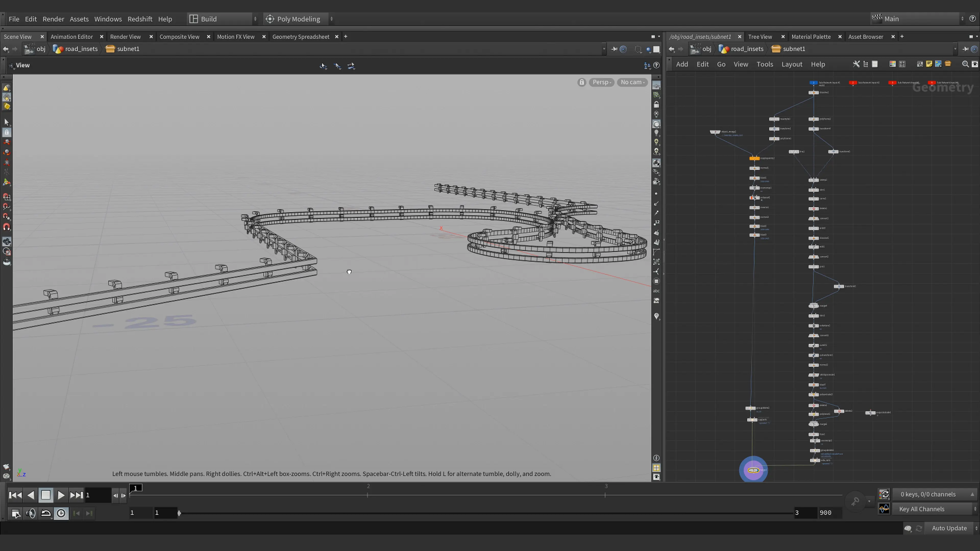Image resolution: width=980 pixels, height=551 pixels.
Task: Switch to the Tree View tab
Action: pyautogui.click(x=760, y=36)
